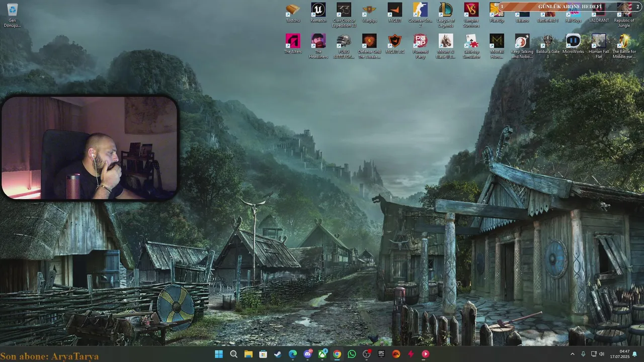644x362 pixels.
Task: Open the red lightning bolt taskbar app
Action: [x=411, y=354]
